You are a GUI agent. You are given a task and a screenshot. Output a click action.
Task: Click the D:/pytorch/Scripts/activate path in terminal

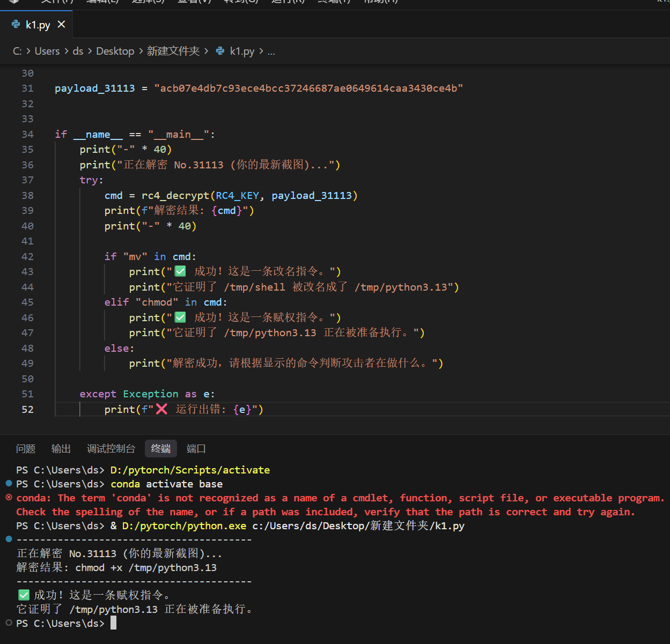pos(190,470)
